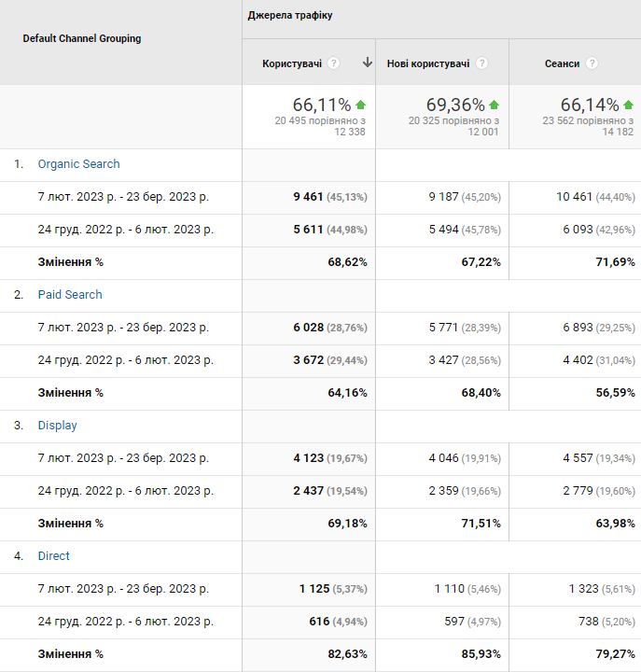Image resolution: width=641 pixels, height=672 pixels.
Task: Open the help tooltip for Нові користувачі
Action: pos(481,63)
